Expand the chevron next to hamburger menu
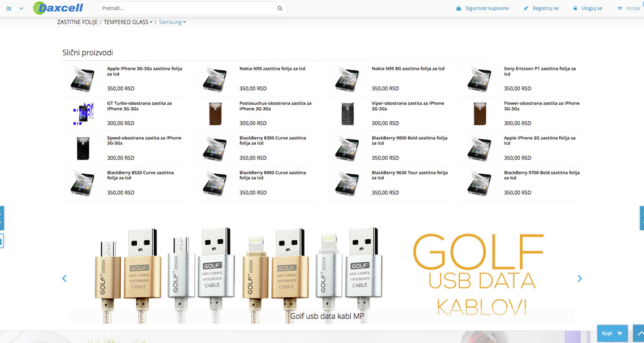Screen dimensions: 644x343 (21, 8)
